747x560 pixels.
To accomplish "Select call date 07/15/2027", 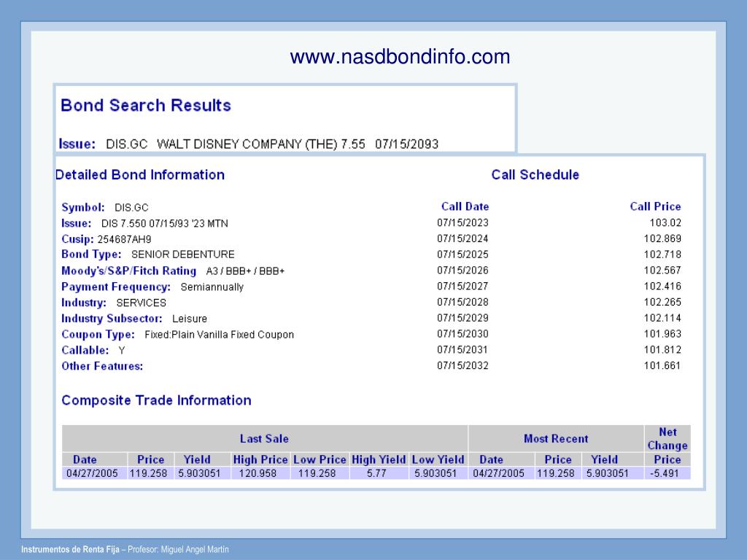I will tap(462, 286).
